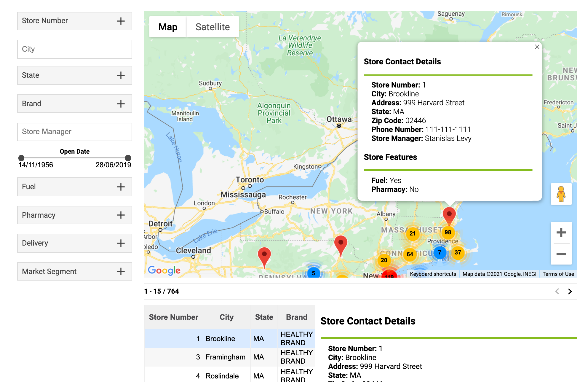Switch to Map view tab

tap(168, 27)
